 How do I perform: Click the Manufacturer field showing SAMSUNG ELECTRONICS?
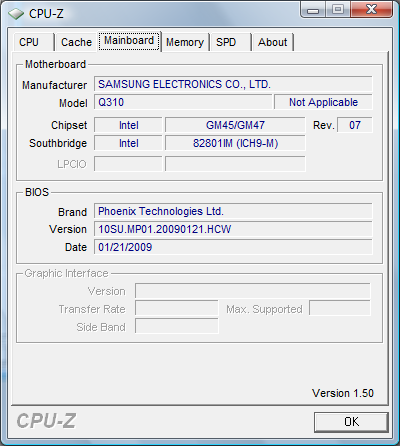(x=233, y=84)
